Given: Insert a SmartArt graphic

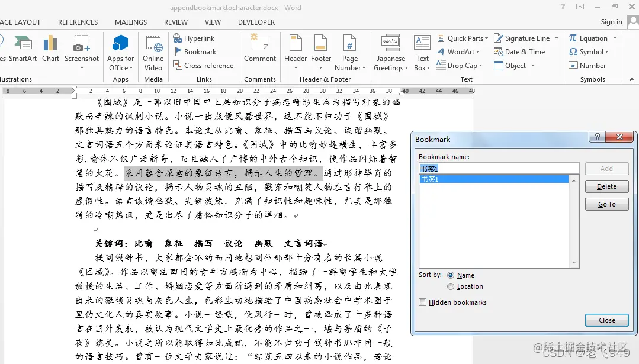Looking at the screenshot, I should [x=24, y=51].
